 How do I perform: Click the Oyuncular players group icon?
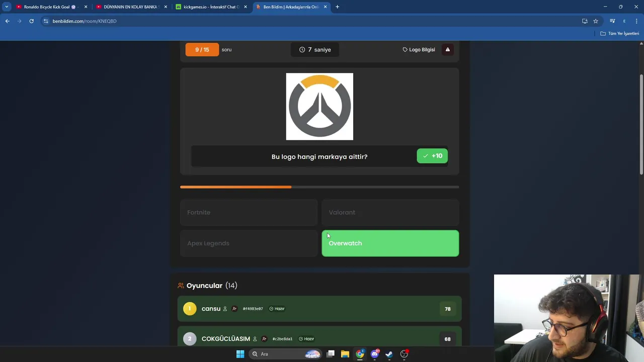(x=181, y=286)
